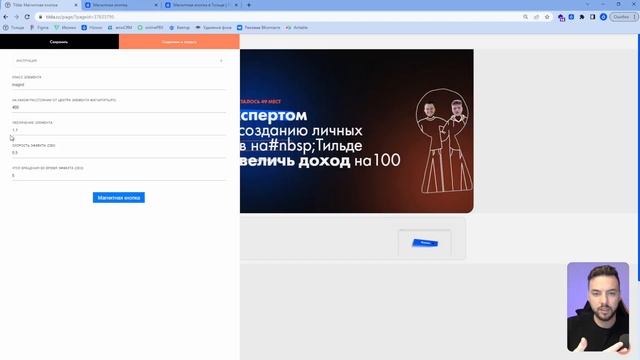Open the amoCRM bookmark
The image size is (640, 360).
click(x=120, y=27)
